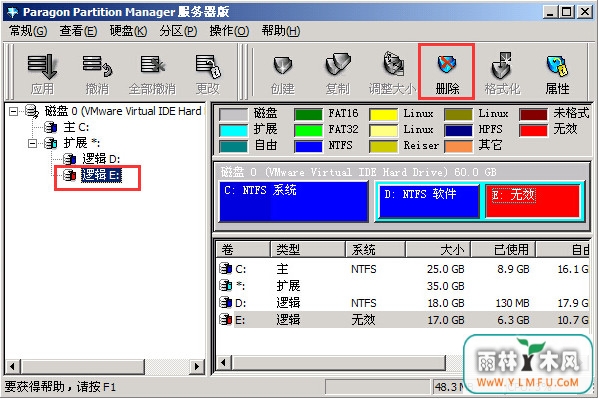Click disk icon beside 磁盘 0 in tree
This screenshot has width=598, height=399.
coord(32,112)
